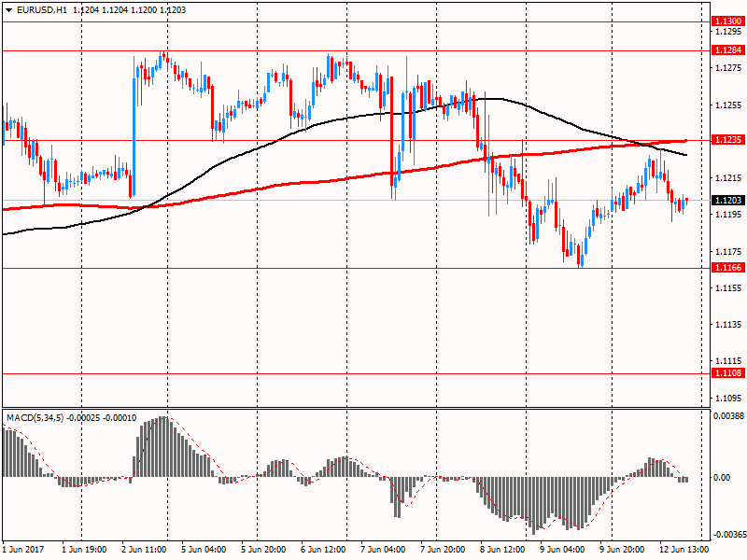This screenshot has height=560, width=747.
Task: Click the 2 Jun 11:00 time axis label
Action: click(x=145, y=550)
